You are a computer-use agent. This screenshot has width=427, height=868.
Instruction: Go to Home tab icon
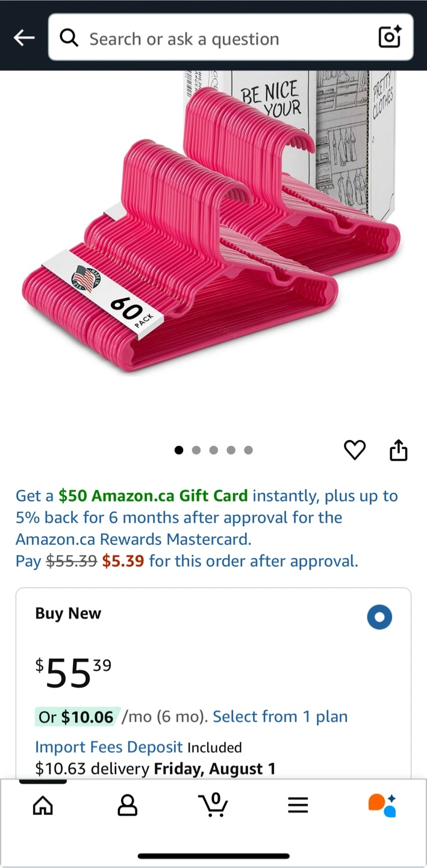[43, 805]
